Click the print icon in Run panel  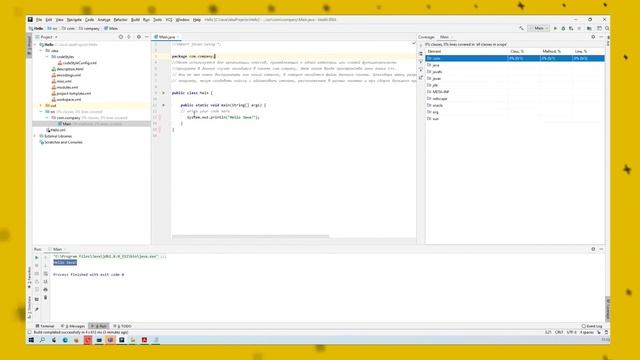(45, 289)
